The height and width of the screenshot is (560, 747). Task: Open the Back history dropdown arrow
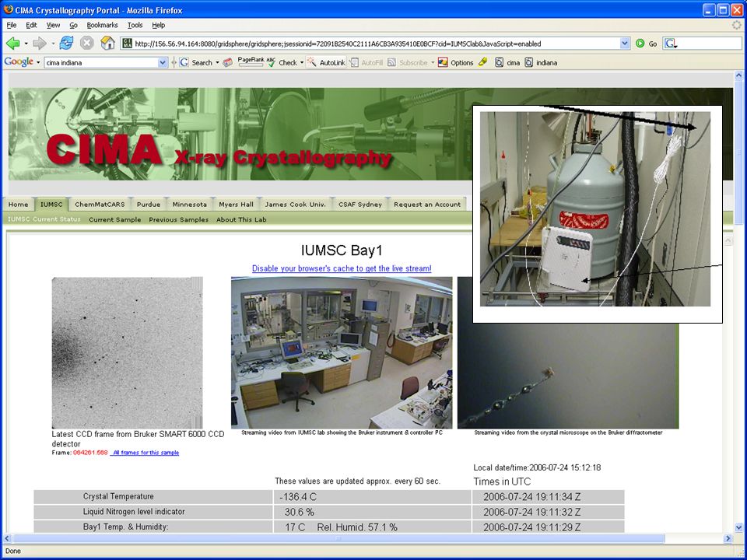(26, 44)
